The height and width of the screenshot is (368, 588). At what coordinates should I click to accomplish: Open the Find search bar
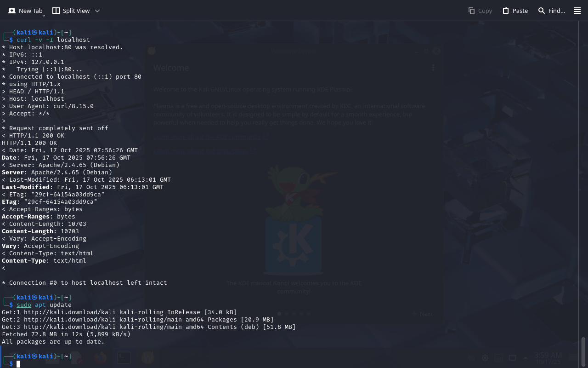coord(551,11)
